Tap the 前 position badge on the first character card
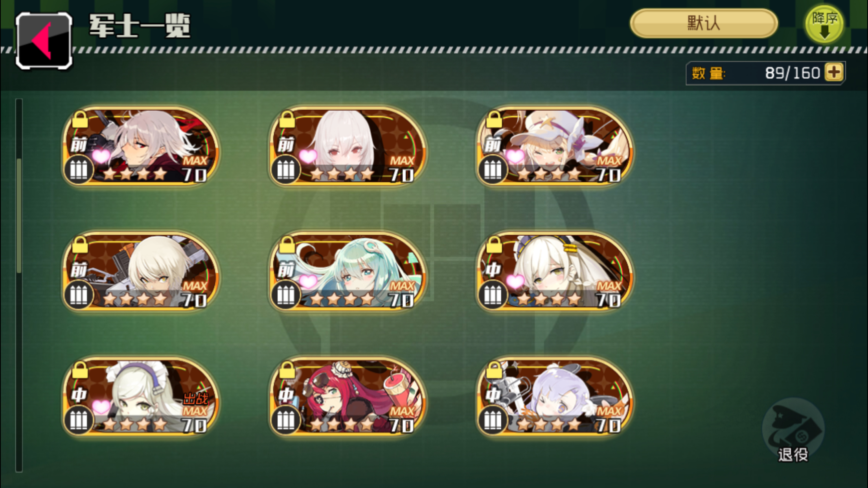 click(79, 145)
